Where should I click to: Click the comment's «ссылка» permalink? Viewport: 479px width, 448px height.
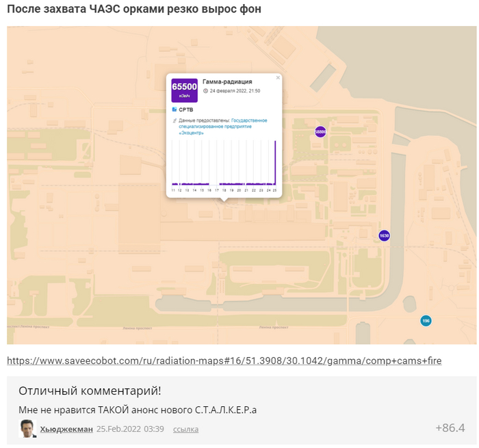point(185,430)
